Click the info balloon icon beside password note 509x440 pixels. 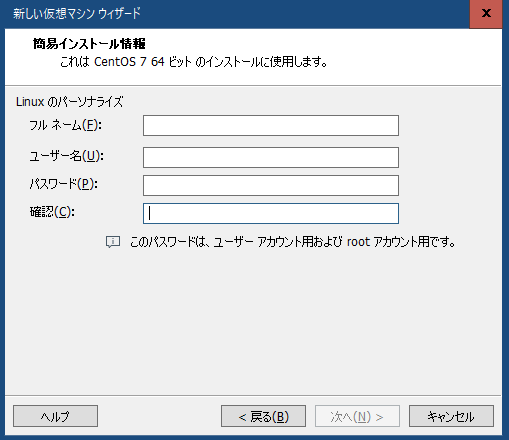coord(113,242)
